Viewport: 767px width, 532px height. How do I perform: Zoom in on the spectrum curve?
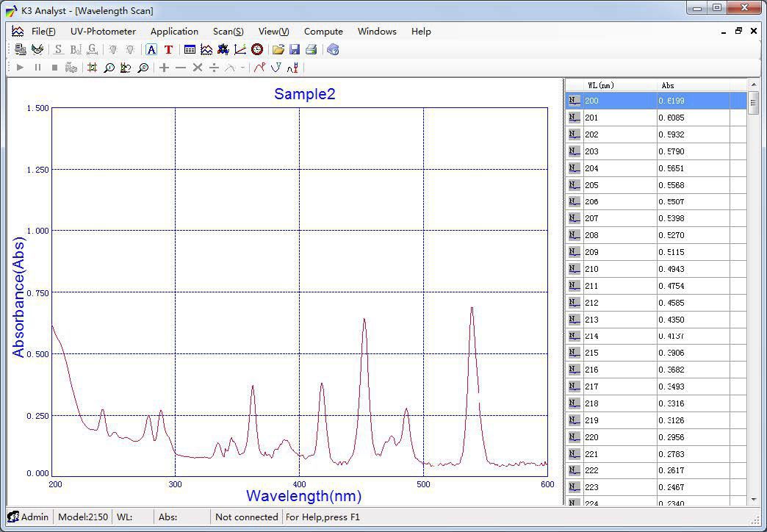pyautogui.click(x=109, y=67)
